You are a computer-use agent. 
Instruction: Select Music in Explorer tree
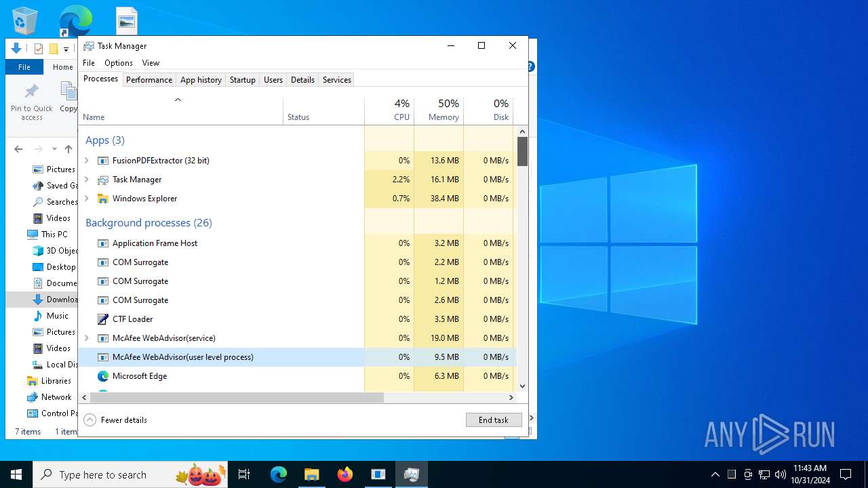58,316
